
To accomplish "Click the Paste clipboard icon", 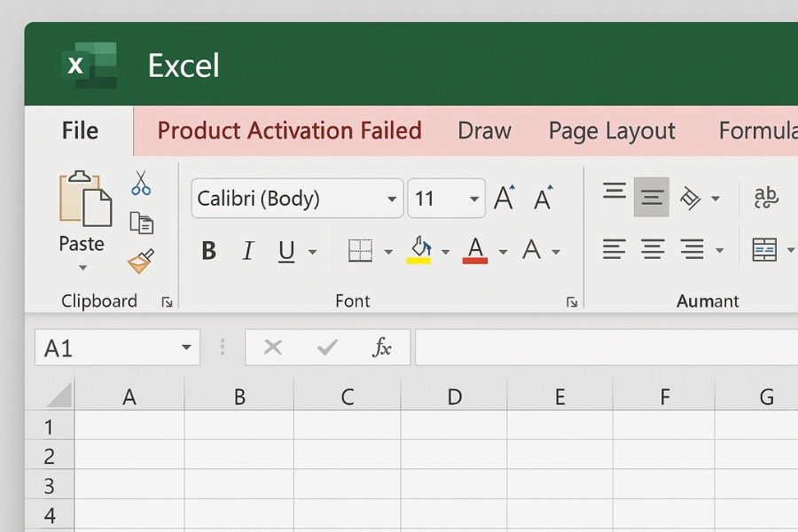I will 85,199.
